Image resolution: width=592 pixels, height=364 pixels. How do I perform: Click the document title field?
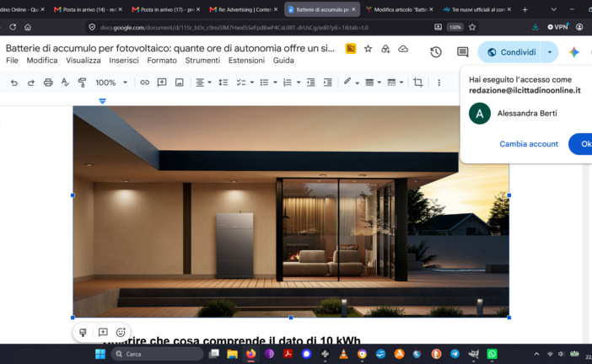(170, 48)
